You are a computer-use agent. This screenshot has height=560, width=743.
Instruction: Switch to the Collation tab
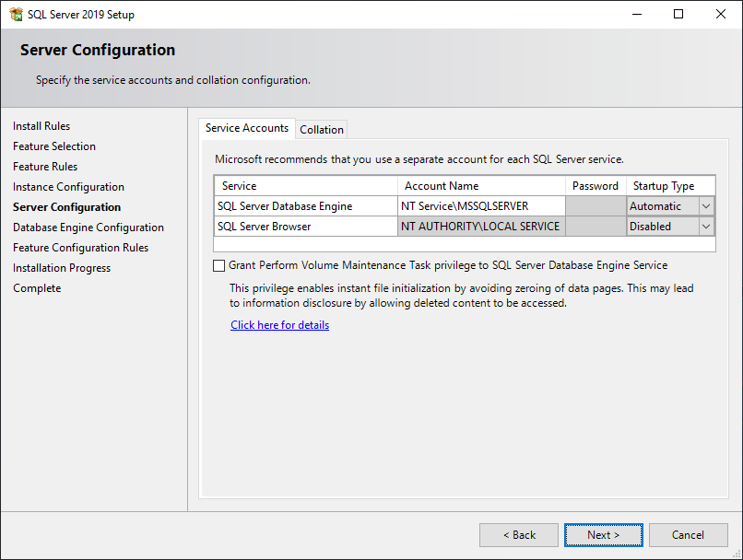pyautogui.click(x=322, y=130)
